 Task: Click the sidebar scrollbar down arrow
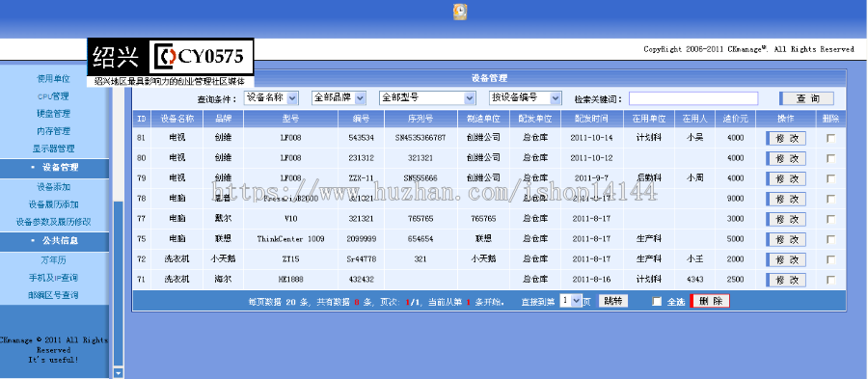pos(118,373)
